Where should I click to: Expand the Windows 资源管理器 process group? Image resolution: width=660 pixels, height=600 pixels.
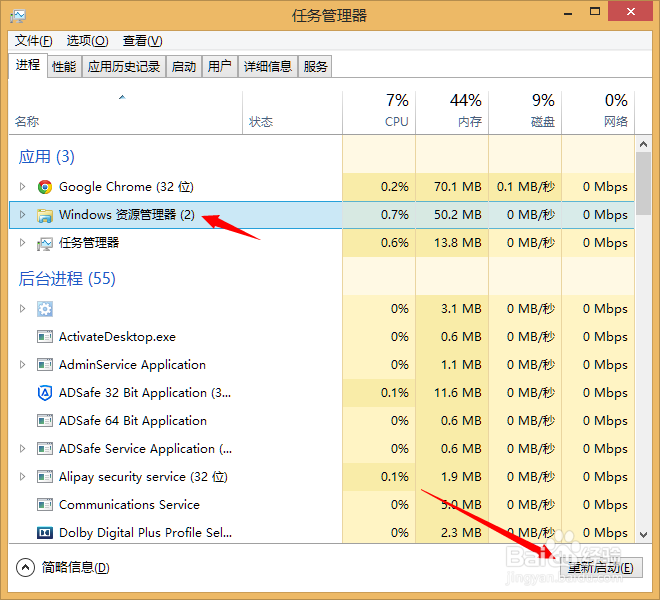(22, 215)
